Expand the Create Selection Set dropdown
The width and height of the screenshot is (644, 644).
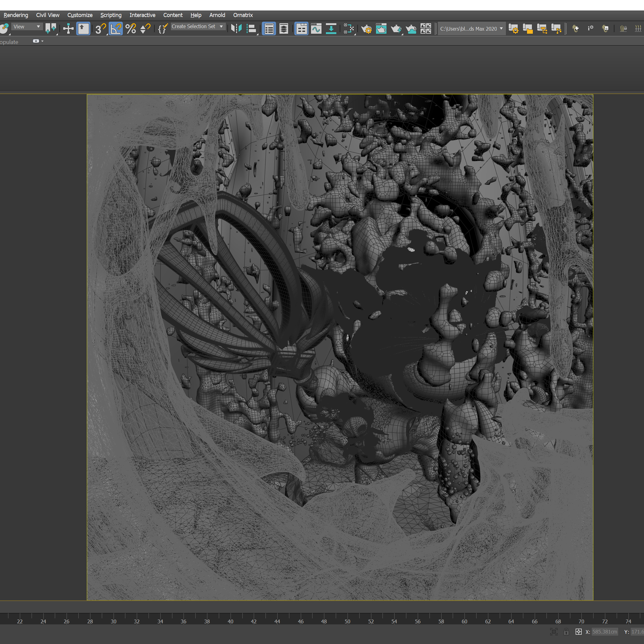point(221,26)
